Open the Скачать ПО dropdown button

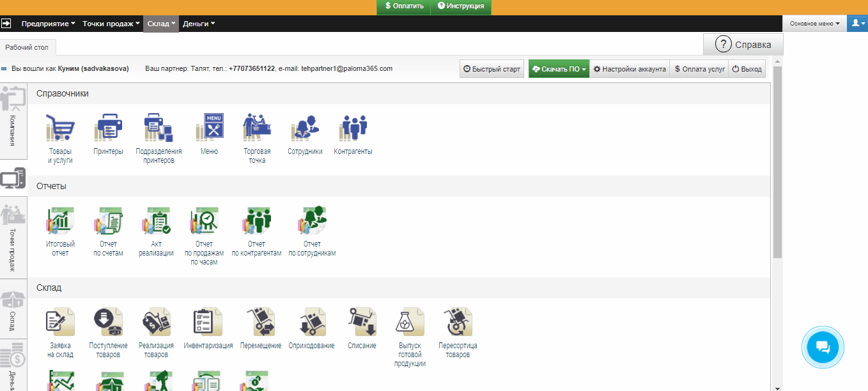tap(559, 69)
